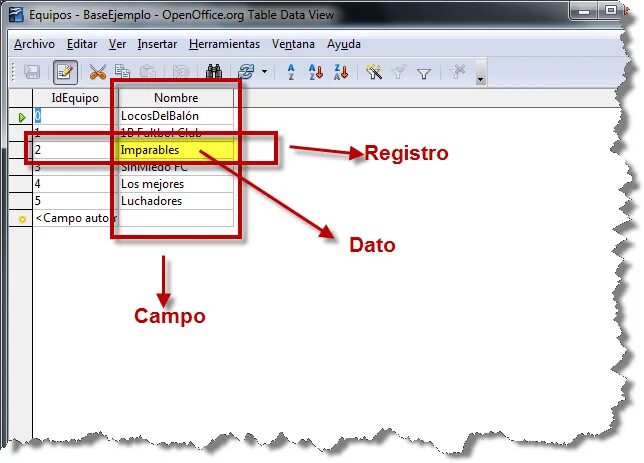Screen dimensions: 644x463
Task: Open the Standard Filter funnel icon
Action: [x=423, y=73]
